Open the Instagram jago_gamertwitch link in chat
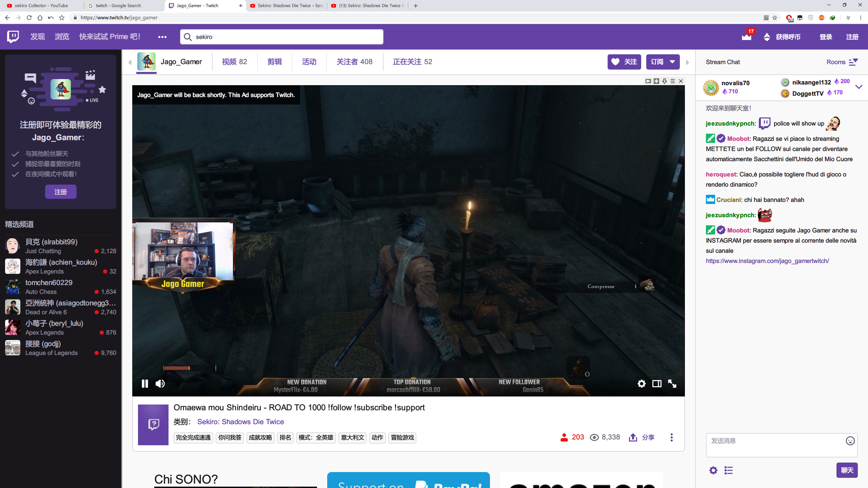 (767, 261)
